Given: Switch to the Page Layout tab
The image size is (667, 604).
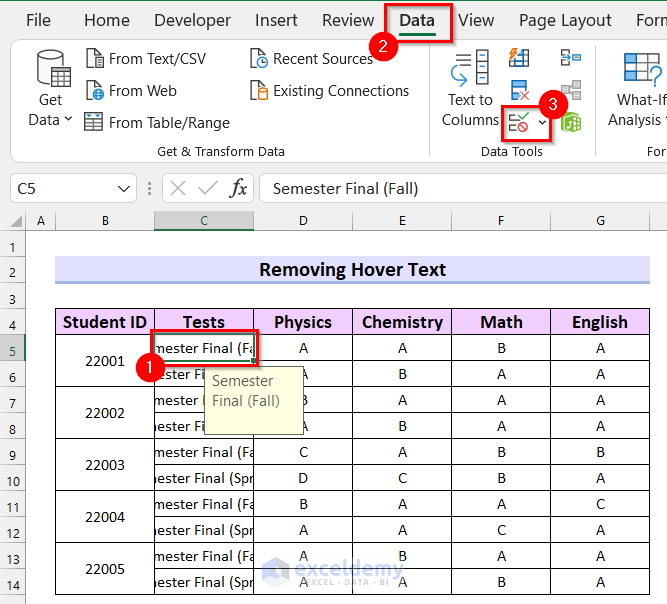Looking at the screenshot, I should tap(565, 20).
